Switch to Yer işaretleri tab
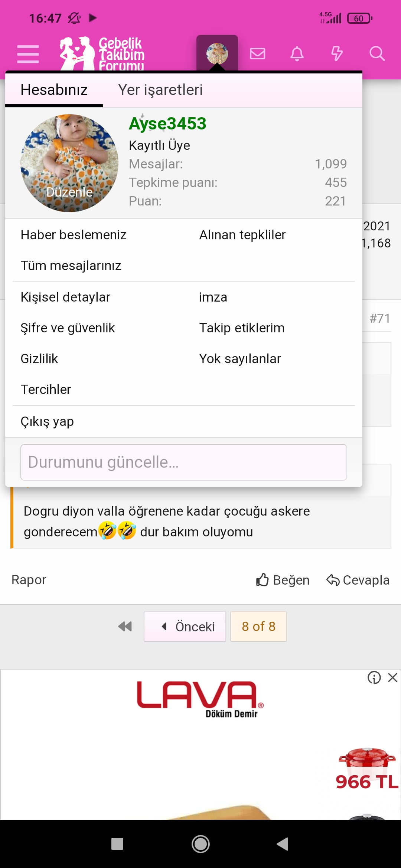The image size is (401, 868). coord(160,90)
